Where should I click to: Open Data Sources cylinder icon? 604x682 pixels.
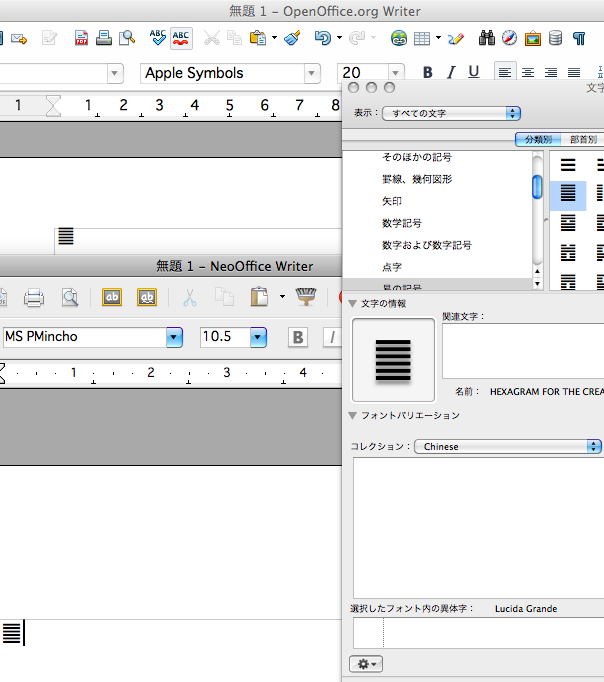pyautogui.click(x=555, y=38)
